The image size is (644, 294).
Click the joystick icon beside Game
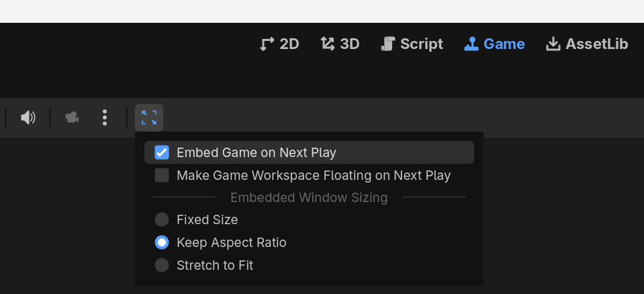coord(471,44)
